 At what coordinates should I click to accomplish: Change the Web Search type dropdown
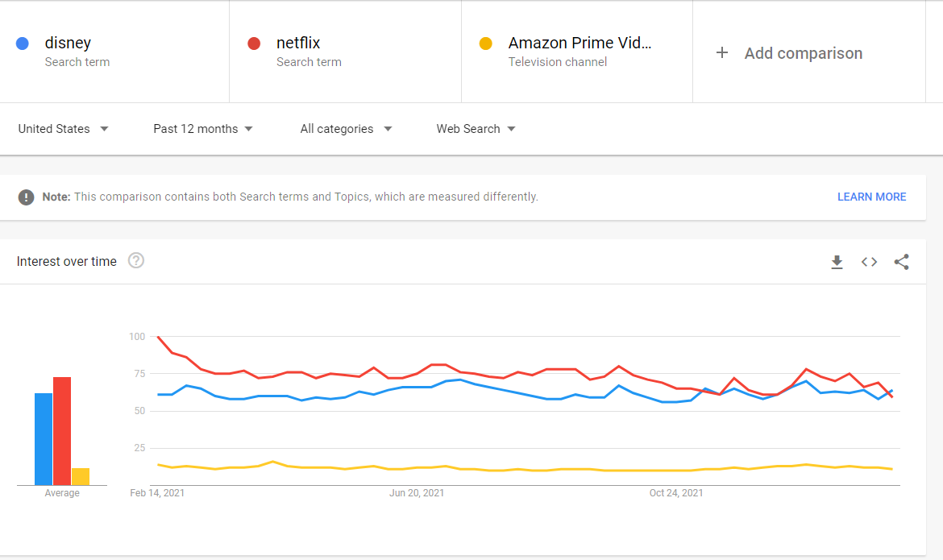(476, 129)
